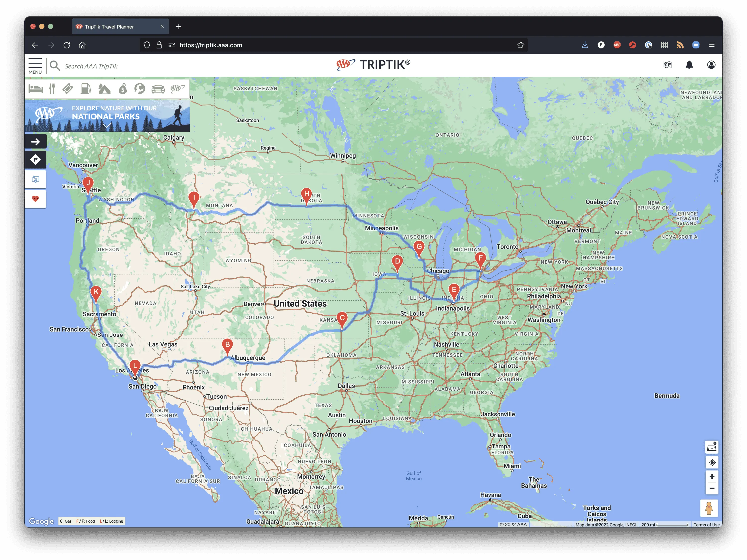Image resolution: width=747 pixels, height=560 pixels.
Task: Open the directions diamond turn icon
Action: coord(35,159)
